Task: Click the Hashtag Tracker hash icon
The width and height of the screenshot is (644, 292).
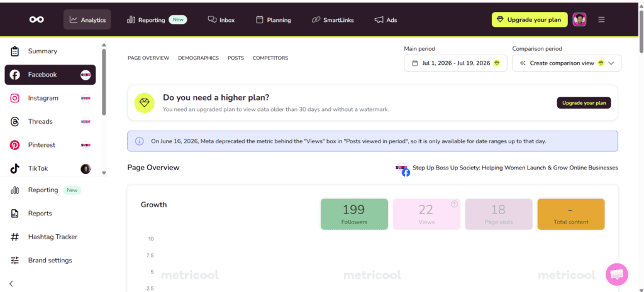Action: [x=15, y=237]
